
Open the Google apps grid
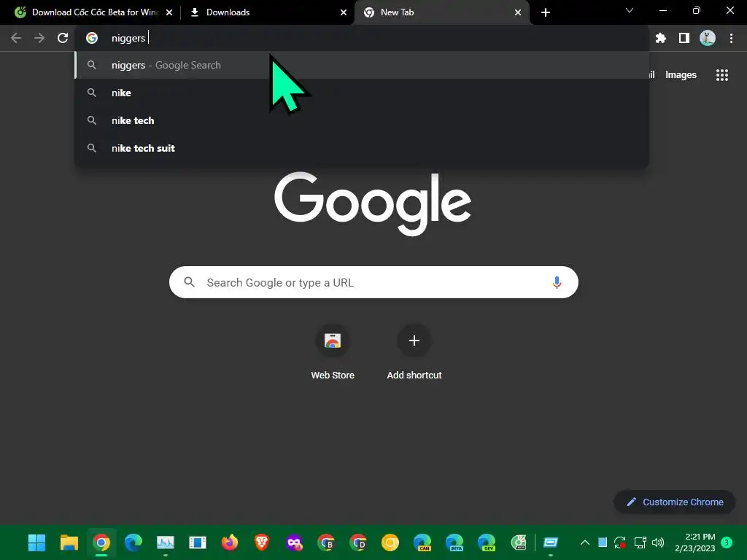coord(721,75)
